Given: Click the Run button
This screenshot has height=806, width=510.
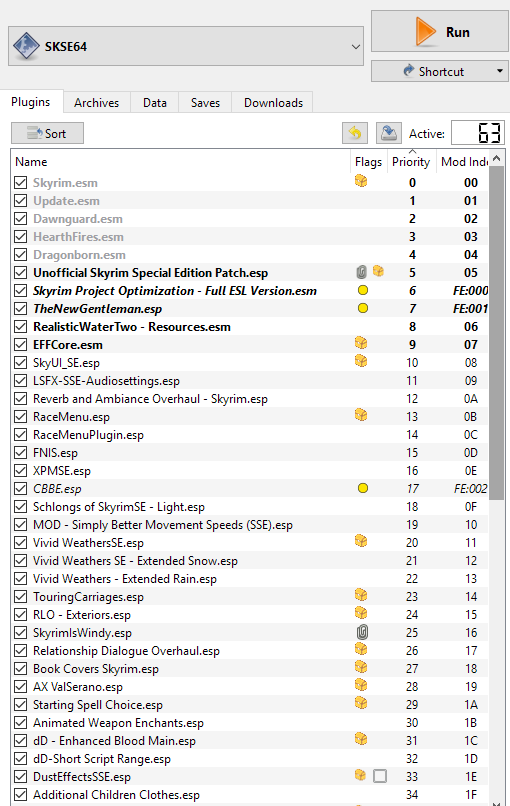Looking at the screenshot, I should tap(440, 32).
